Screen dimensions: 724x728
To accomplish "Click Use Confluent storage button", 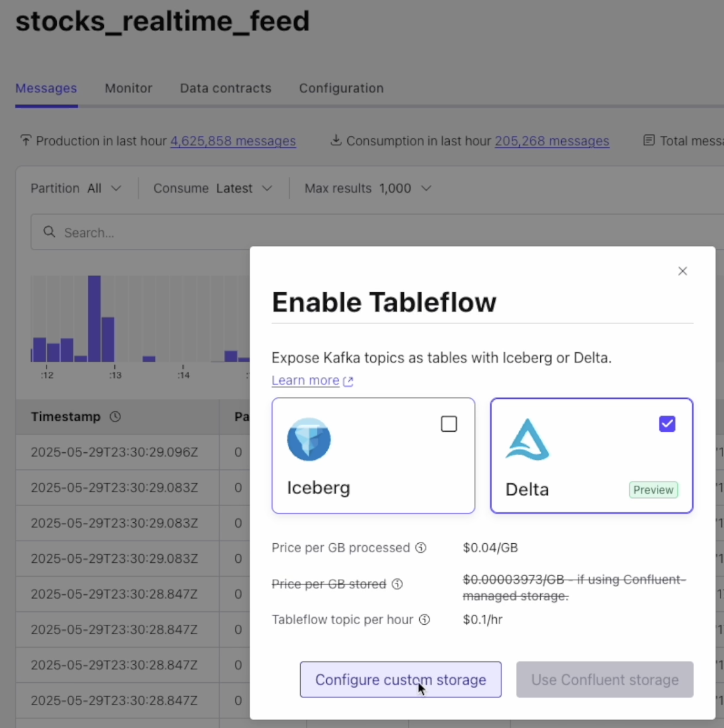I will 605,680.
